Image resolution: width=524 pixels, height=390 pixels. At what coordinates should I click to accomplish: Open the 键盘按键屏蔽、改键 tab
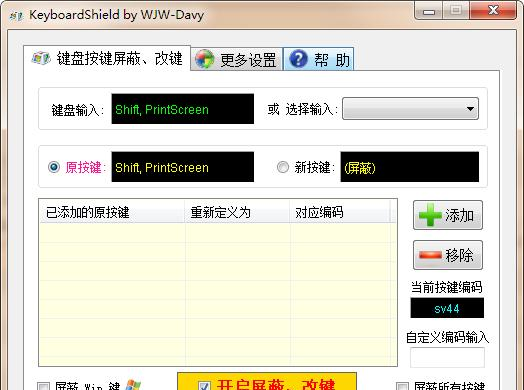pos(107,58)
